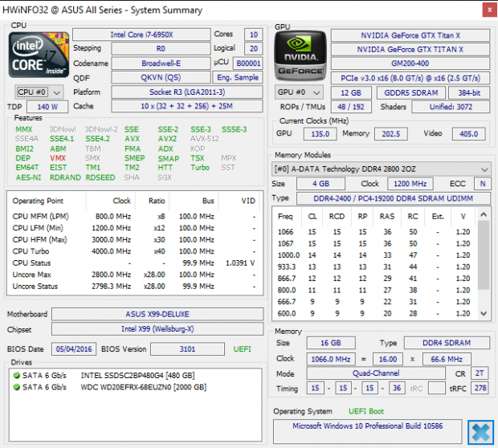The height and width of the screenshot is (448, 498).
Task: Click the Intel X99 chipset field
Action: click(157, 328)
